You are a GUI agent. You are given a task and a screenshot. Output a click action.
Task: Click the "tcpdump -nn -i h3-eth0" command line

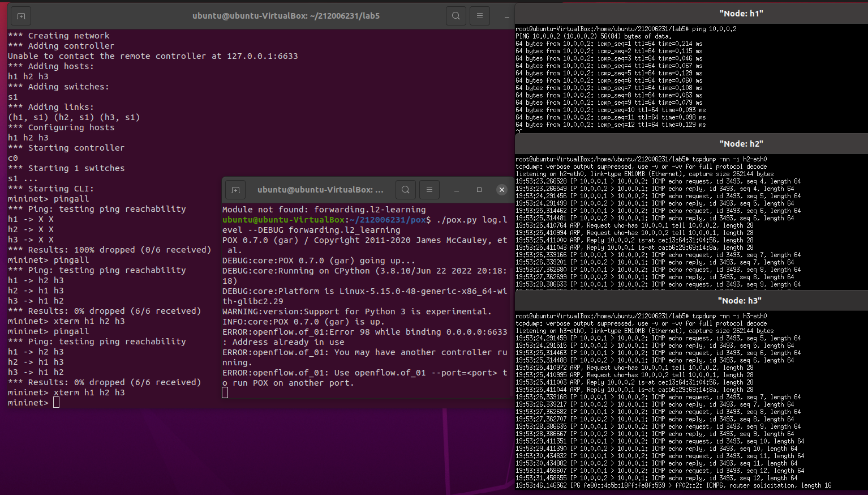tap(641, 316)
